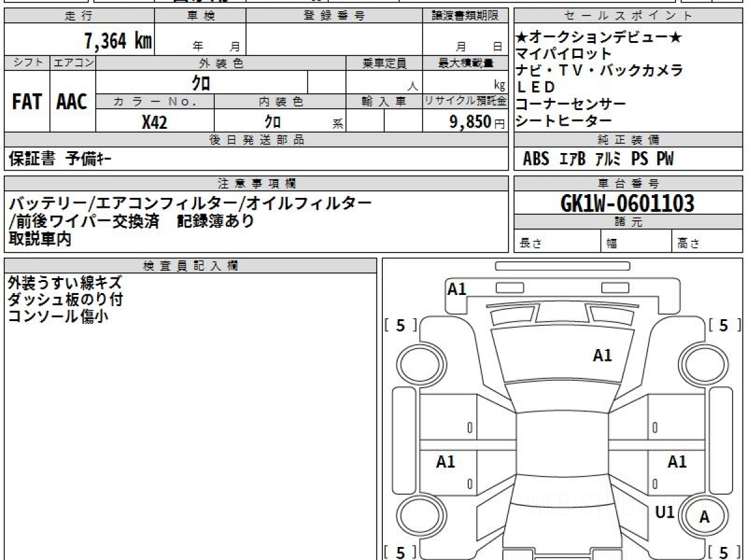Viewport: 747px width, 560px height.
Task: Click the クロ value under 外装色
Action: click(x=201, y=83)
